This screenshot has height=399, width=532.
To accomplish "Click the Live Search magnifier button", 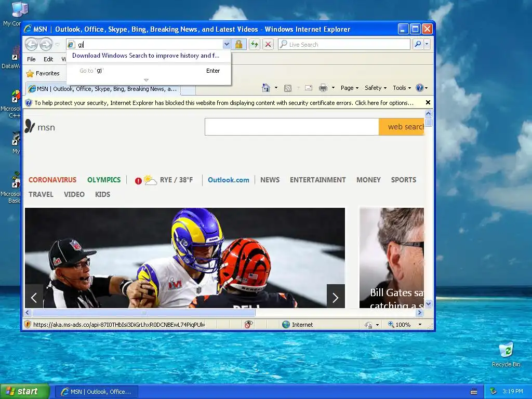I will click(418, 45).
